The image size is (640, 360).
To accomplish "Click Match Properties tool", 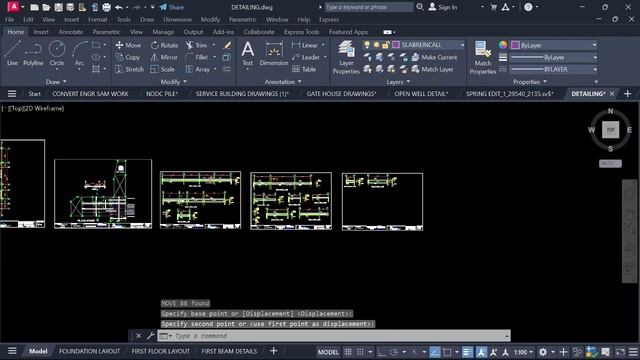I will (483, 57).
